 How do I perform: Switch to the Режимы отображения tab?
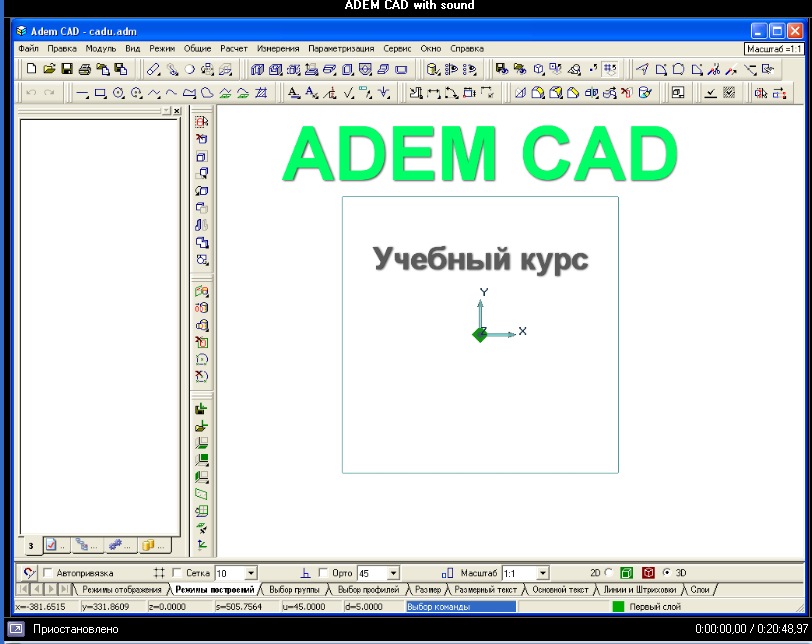[x=122, y=590]
